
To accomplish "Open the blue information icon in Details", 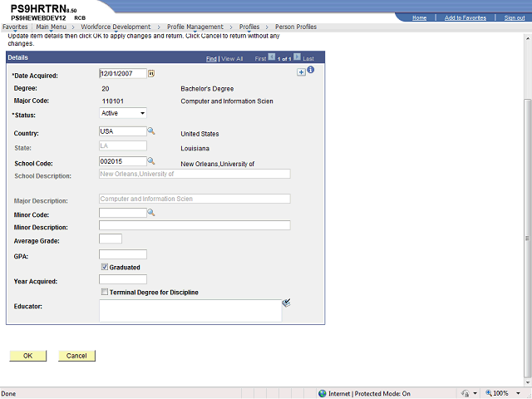I will pyautogui.click(x=310, y=70).
